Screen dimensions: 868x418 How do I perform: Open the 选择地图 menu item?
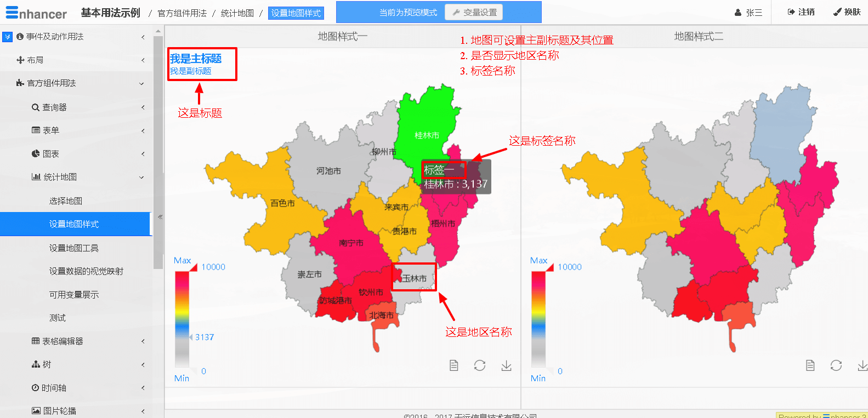coord(66,201)
